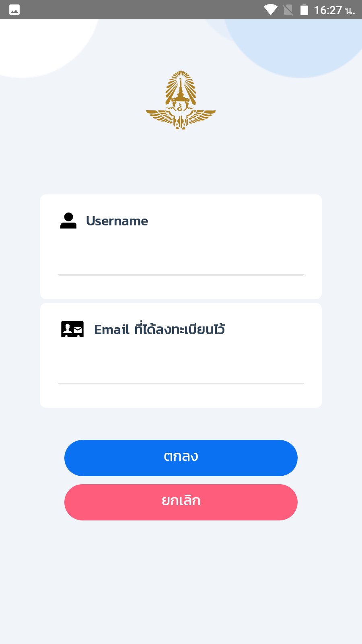This screenshot has width=362, height=644.
Task: Click the user silhouette icon beside Username
Action: click(68, 221)
